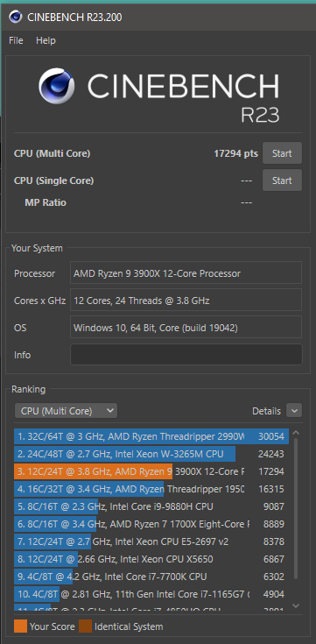Click the Cinebench title bar app icon

coord(16,17)
